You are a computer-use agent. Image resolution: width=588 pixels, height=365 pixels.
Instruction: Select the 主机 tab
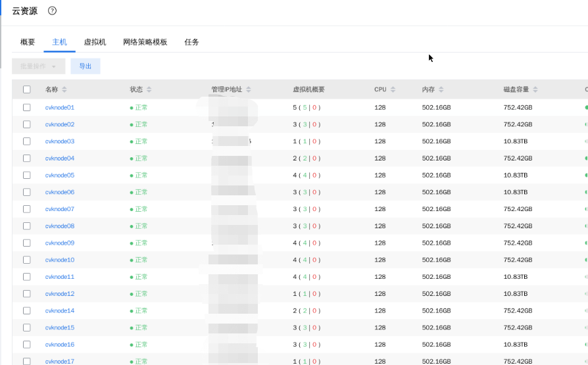59,42
